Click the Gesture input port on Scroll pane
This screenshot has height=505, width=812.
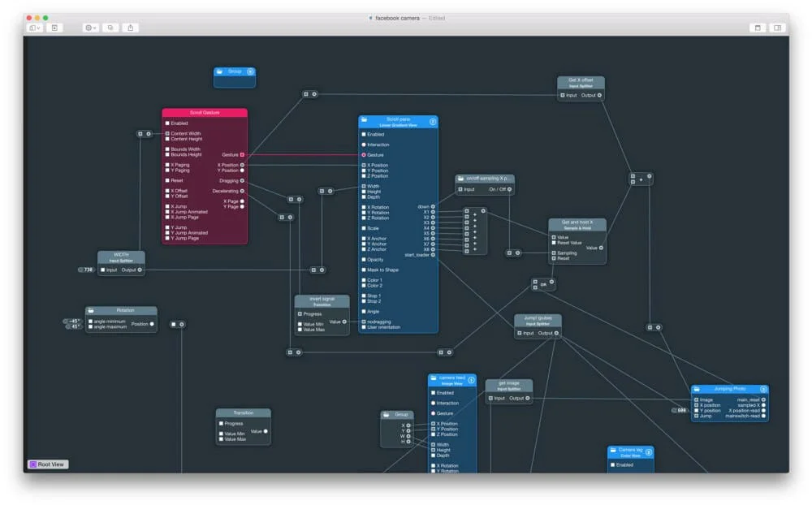[364, 155]
